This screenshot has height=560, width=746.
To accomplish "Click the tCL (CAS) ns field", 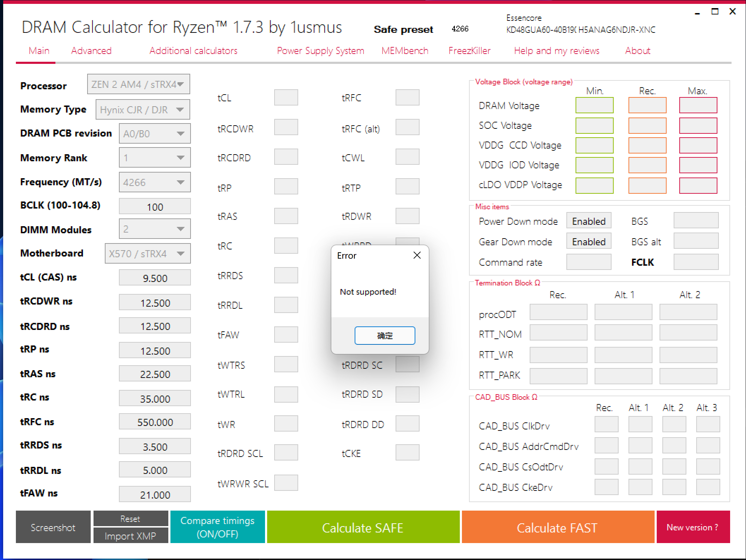I will point(155,278).
